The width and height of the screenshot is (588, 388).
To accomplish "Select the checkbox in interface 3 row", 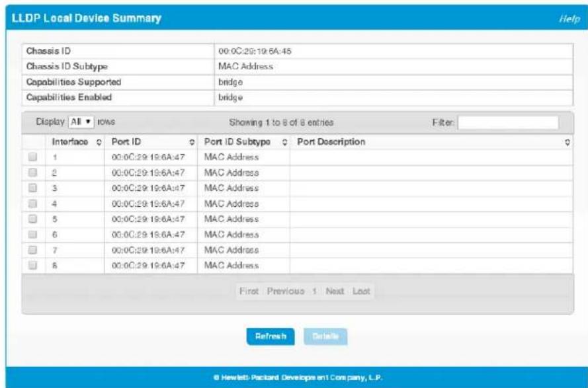I will pos(32,188).
